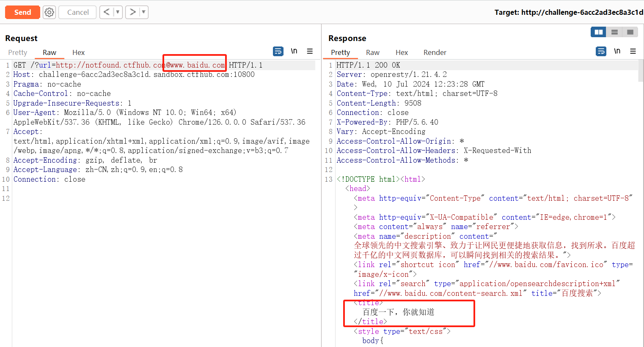Toggle \n non-printable chars in Response pane

click(x=617, y=51)
